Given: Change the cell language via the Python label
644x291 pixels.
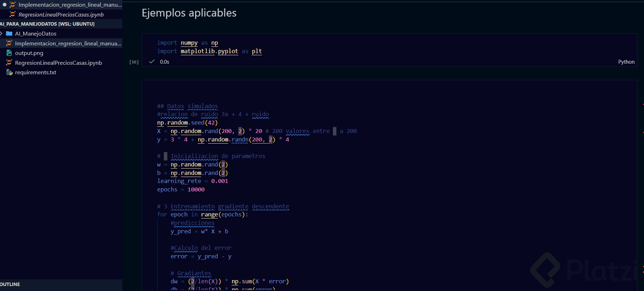Looking at the screenshot, I should [626, 62].
